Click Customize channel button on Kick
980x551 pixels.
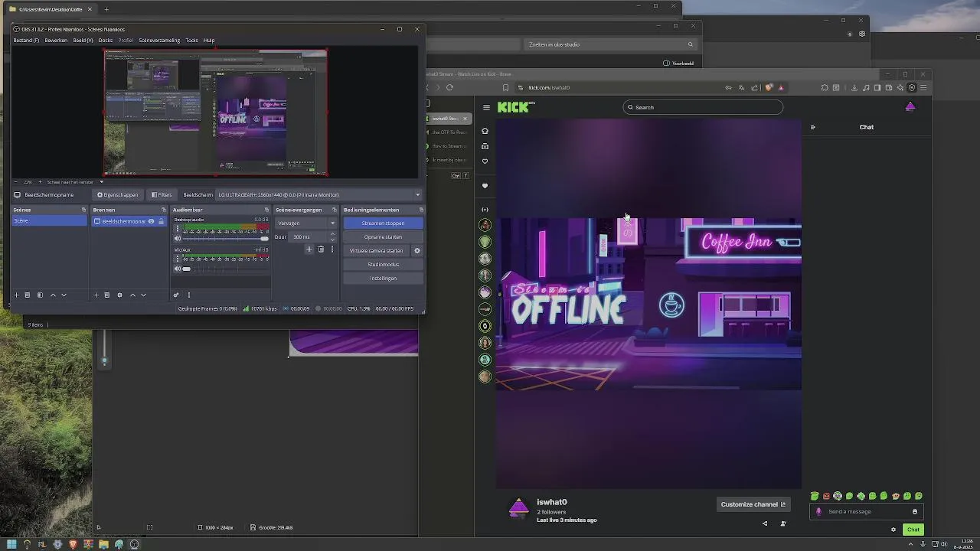pyautogui.click(x=753, y=504)
